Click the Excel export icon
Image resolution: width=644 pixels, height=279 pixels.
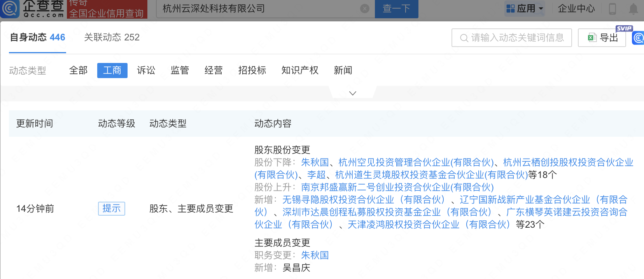click(592, 38)
